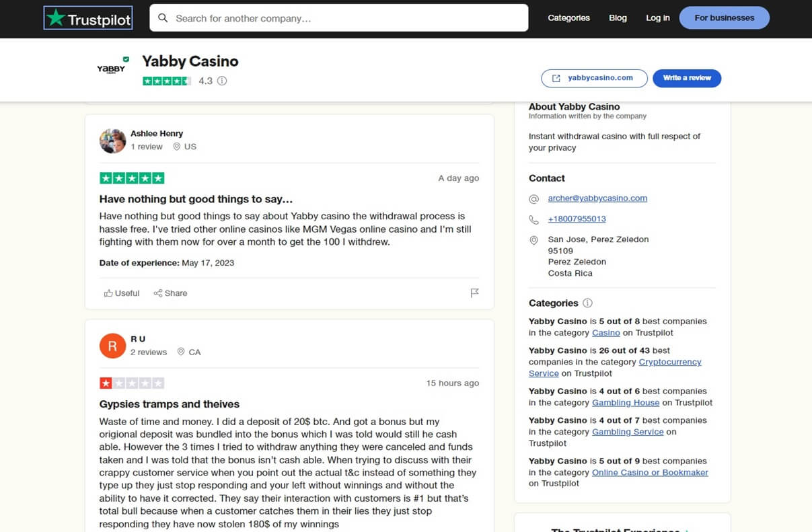Open the Gambling Service category link
This screenshot has height=532, width=812.
(x=628, y=432)
